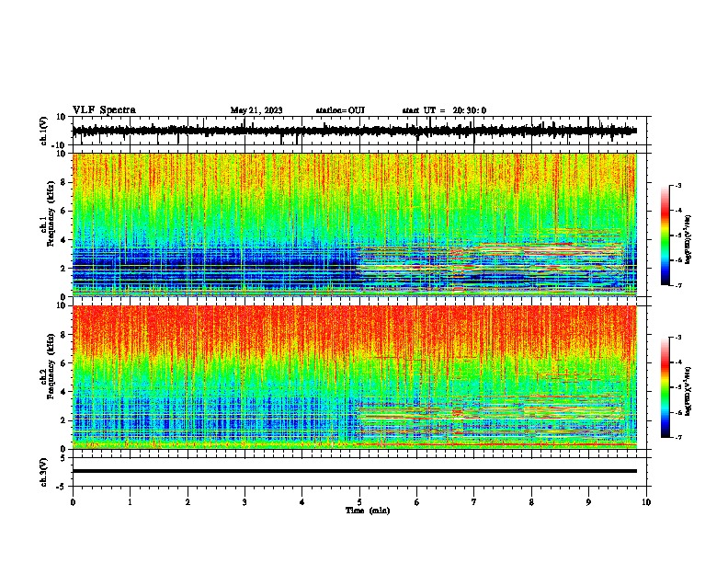728x563 pixels.
Task: Click inside the ch.1 frequency spectrogram
Action: click(355, 224)
